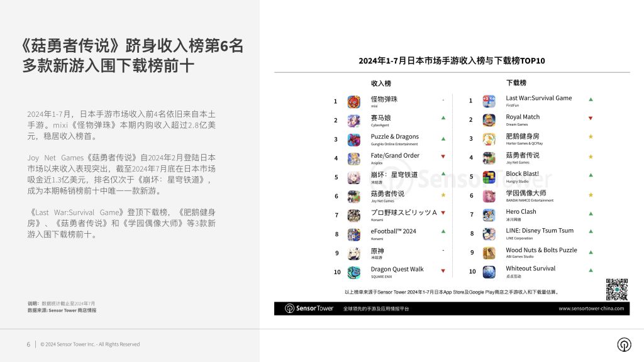Click the text Dragon Quest Walk
This screenshot has width=644, height=362.
[397, 269]
